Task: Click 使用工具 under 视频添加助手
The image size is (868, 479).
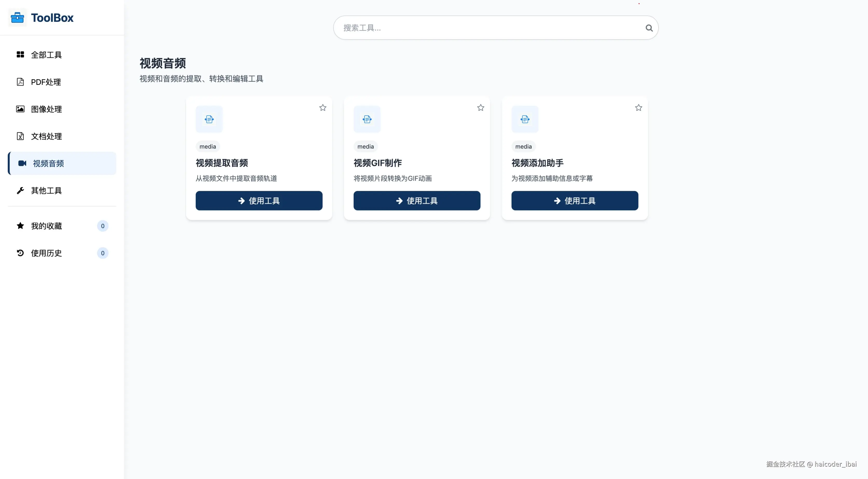Action: 575,200
